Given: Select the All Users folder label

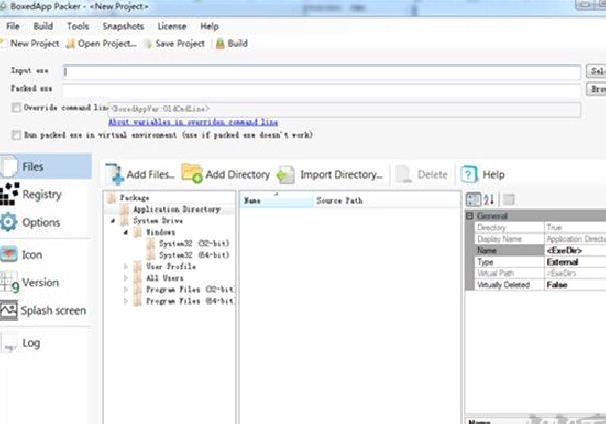Looking at the screenshot, I should pos(165,278).
